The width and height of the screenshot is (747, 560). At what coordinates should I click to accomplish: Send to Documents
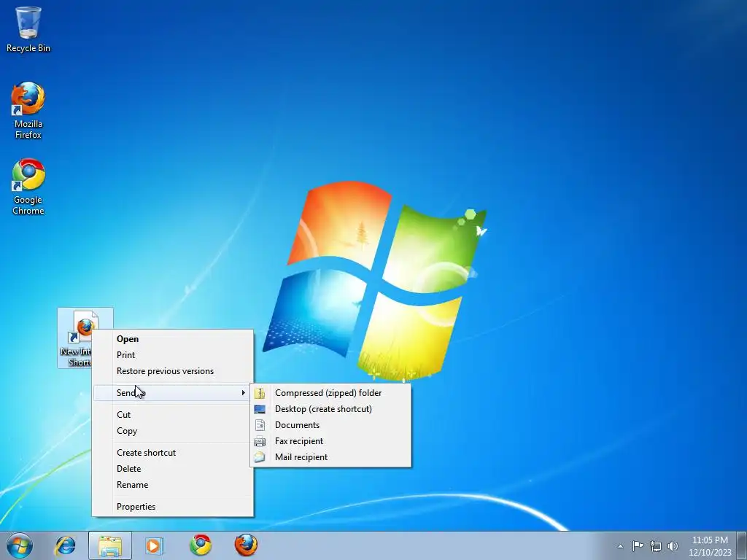pos(330,425)
